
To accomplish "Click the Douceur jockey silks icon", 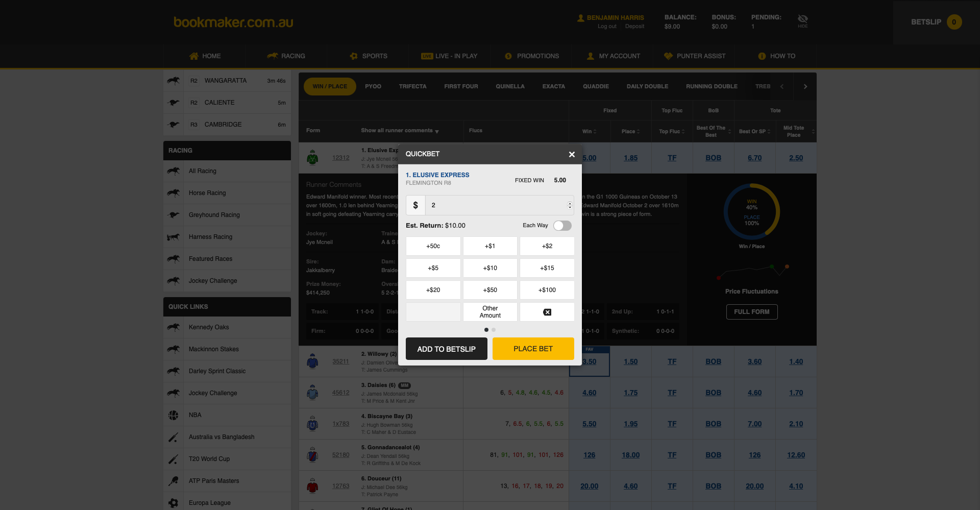I will (x=312, y=486).
